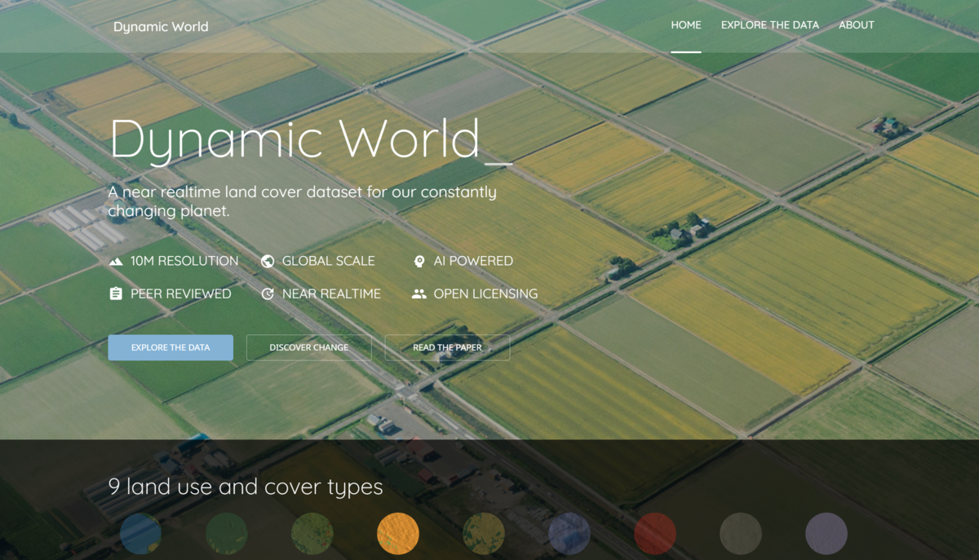979x560 pixels.
Task: Select the bright orange land cover circle
Action: (x=398, y=534)
